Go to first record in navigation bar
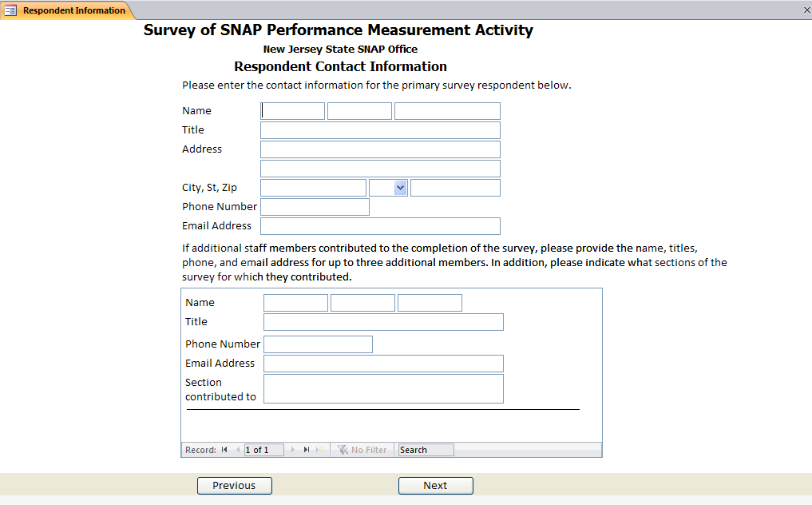812x505 pixels. pyautogui.click(x=225, y=450)
